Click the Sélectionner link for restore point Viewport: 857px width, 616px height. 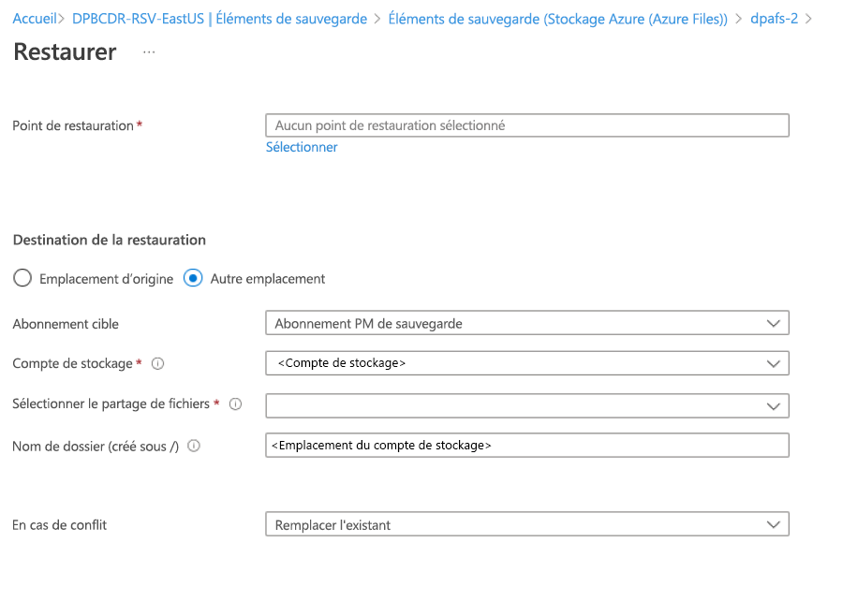302,147
